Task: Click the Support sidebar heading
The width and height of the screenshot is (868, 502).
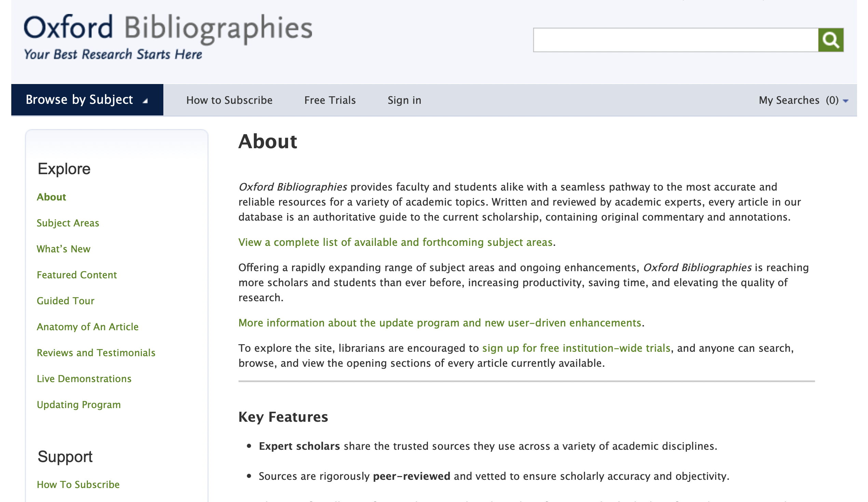Action: pyautogui.click(x=65, y=457)
